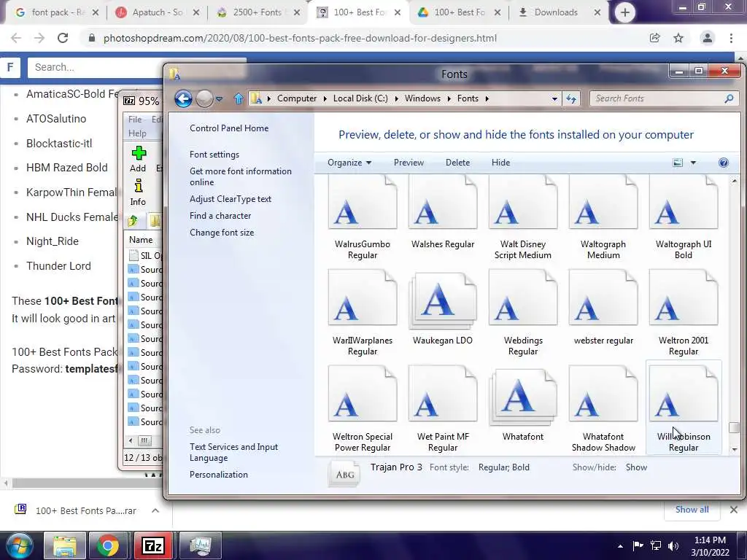Select the Waltograph UI Bold font
Image resolution: width=747 pixels, height=560 pixels.
click(x=683, y=218)
